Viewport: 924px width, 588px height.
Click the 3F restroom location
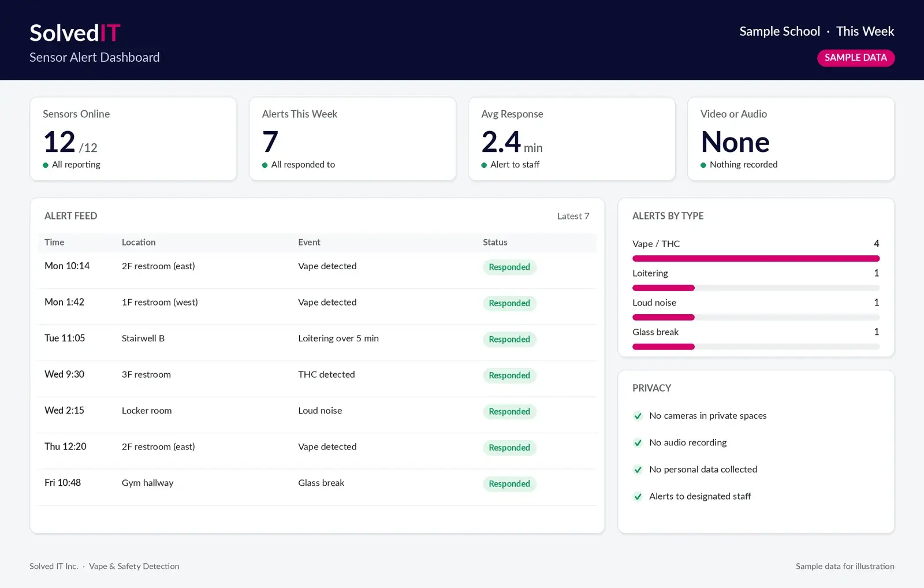[x=146, y=374]
